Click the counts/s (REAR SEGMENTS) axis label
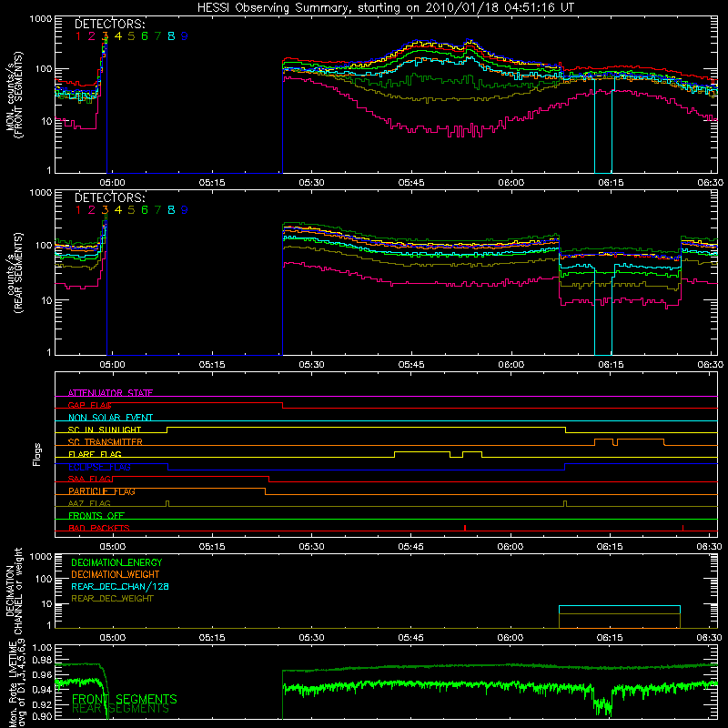Screen dimensions: 728x728 coord(14,272)
